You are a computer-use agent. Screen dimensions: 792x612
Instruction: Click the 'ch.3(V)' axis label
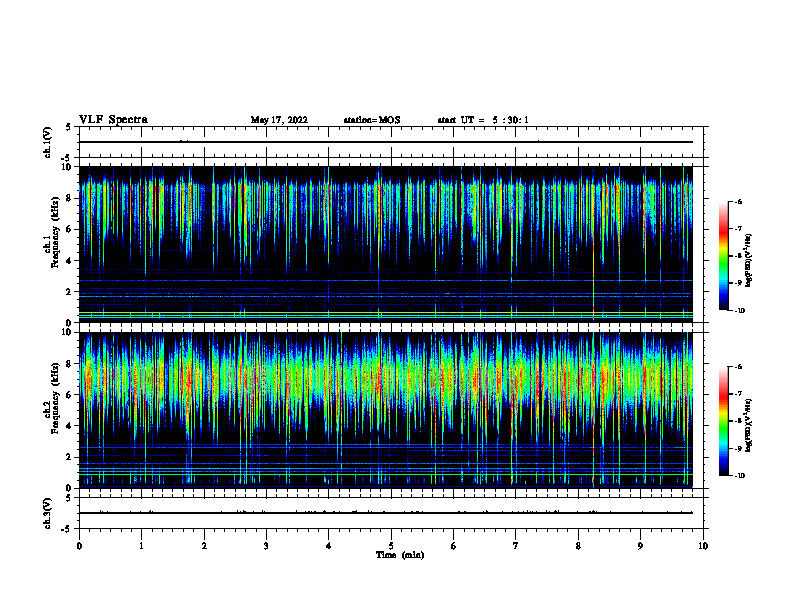pos(47,513)
